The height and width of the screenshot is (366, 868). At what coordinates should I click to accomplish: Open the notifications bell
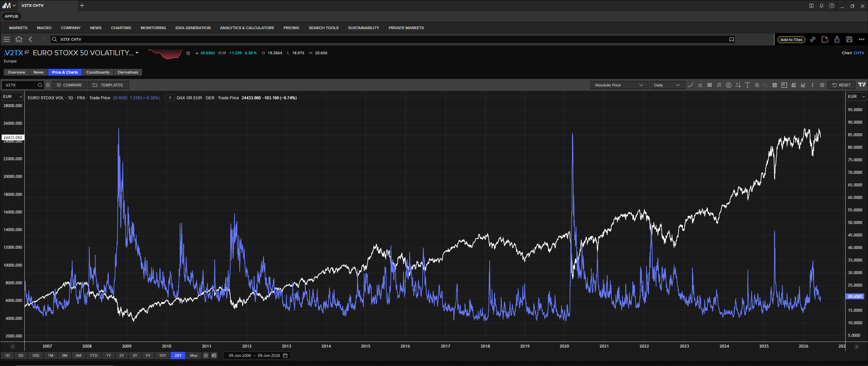[x=821, y=6]
